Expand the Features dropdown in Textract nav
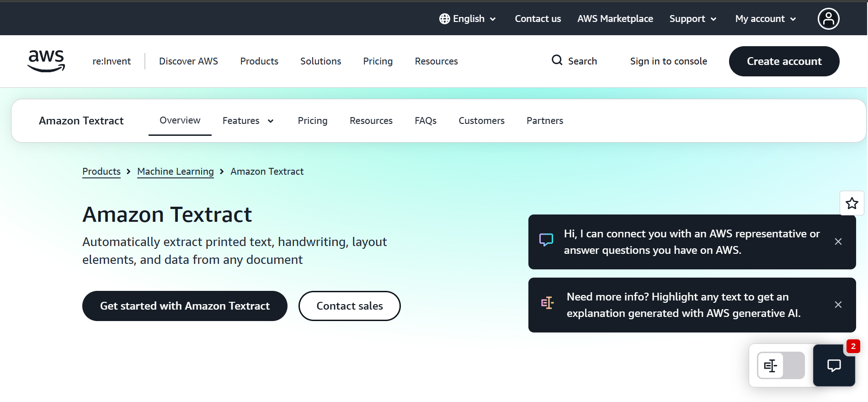This screenshot has width=868, height=402. (248, 121)
